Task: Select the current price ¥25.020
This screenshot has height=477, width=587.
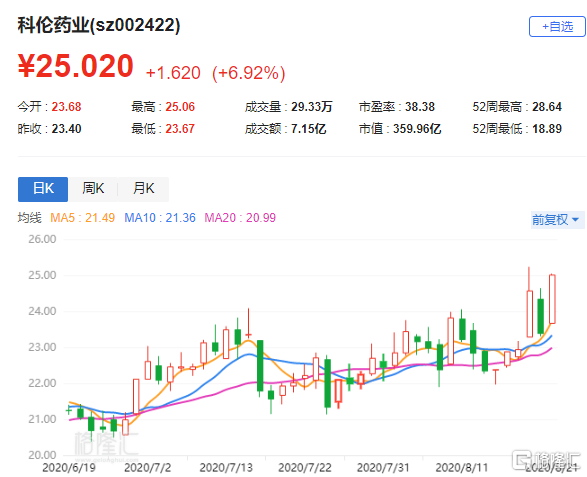Action: [x=76, y=66]
